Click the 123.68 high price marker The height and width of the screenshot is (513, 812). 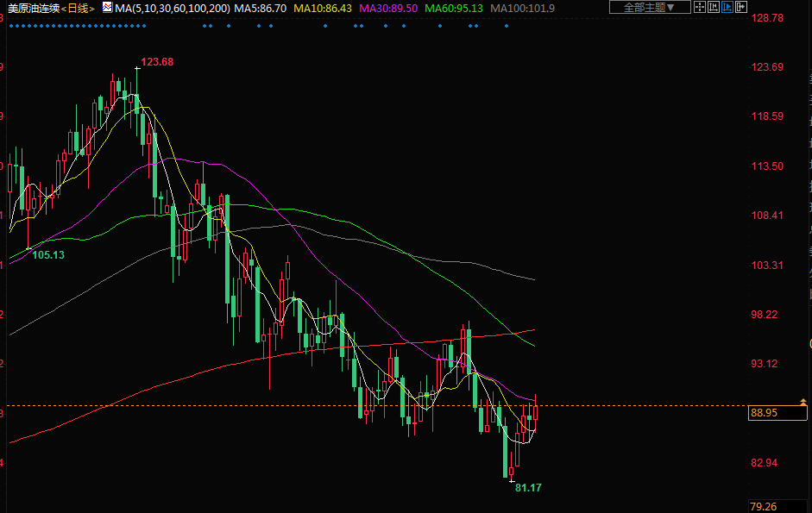click(x=157, y=61)
